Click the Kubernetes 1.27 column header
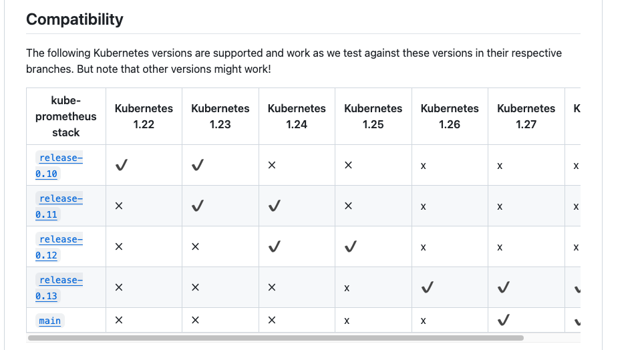This screenshot has height=350, width=644. [526, 116]
